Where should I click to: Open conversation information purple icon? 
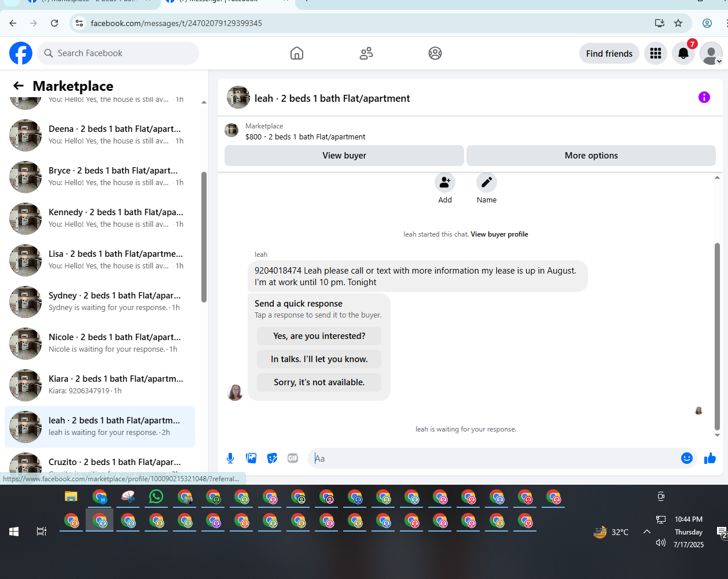pos(704,97)
